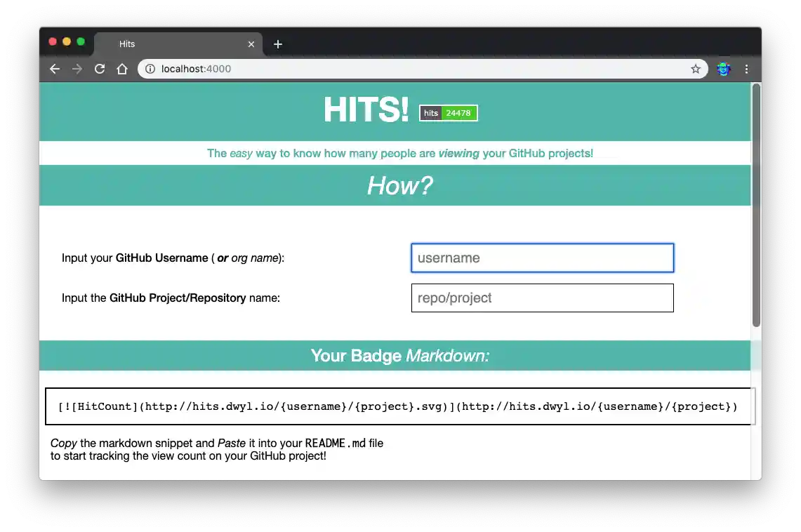This screenshot has width=801, height=532.
Task: Open the browser home page
Action: point(122,69)
